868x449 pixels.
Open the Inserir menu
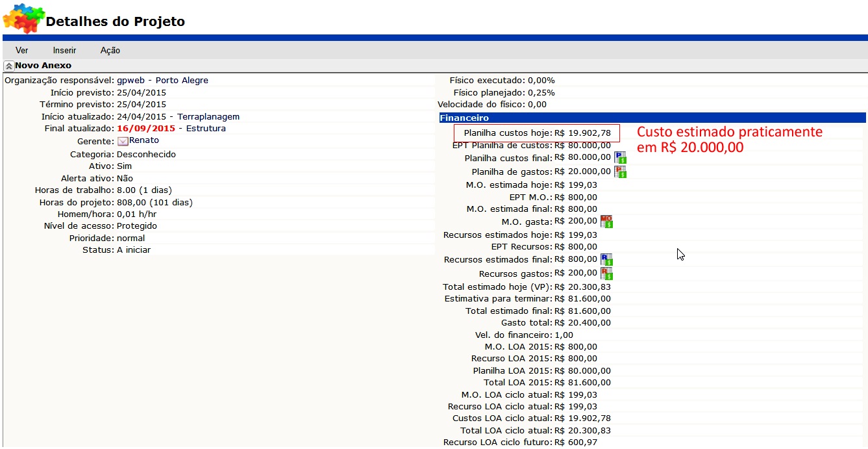point(64,51)
